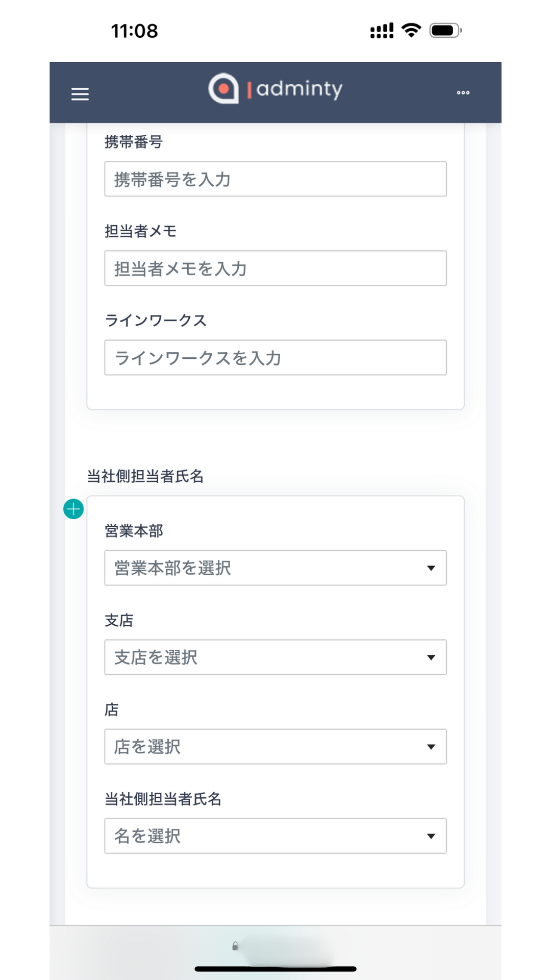Open the hamburger navigation menu
Screen dimensions: 551x980
pos(80,94)
